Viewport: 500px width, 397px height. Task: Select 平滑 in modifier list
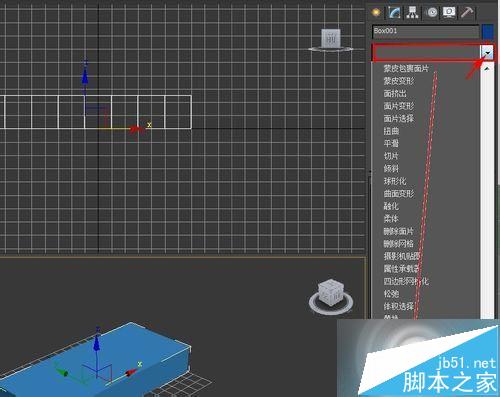tap(391, 143)
